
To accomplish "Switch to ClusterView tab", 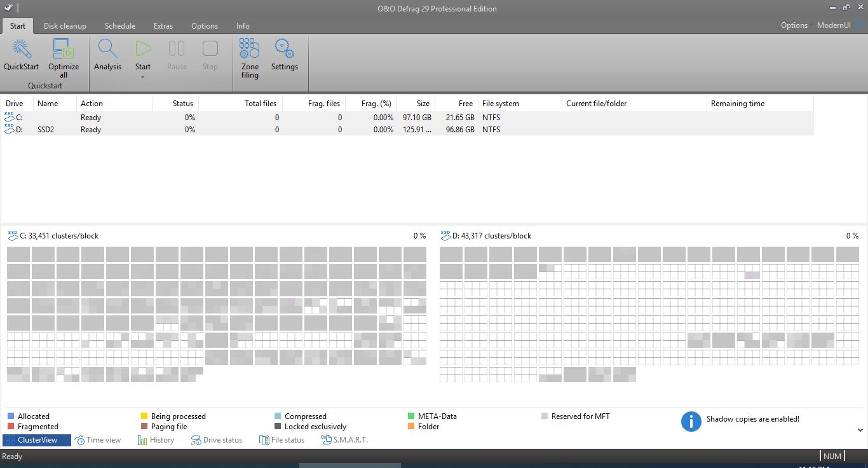I will pos(37,440).
